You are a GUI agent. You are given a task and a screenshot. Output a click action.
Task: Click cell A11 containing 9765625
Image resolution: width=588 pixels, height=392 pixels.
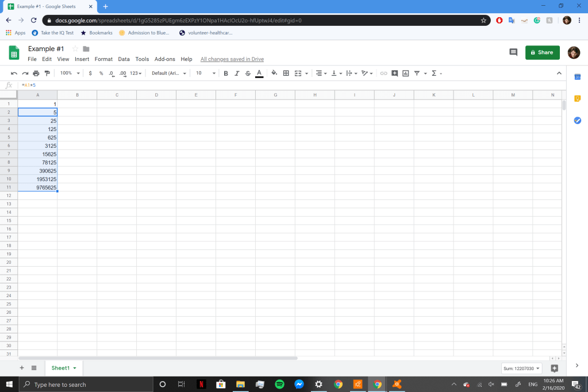pyautogui.click(x=38, y=187)
